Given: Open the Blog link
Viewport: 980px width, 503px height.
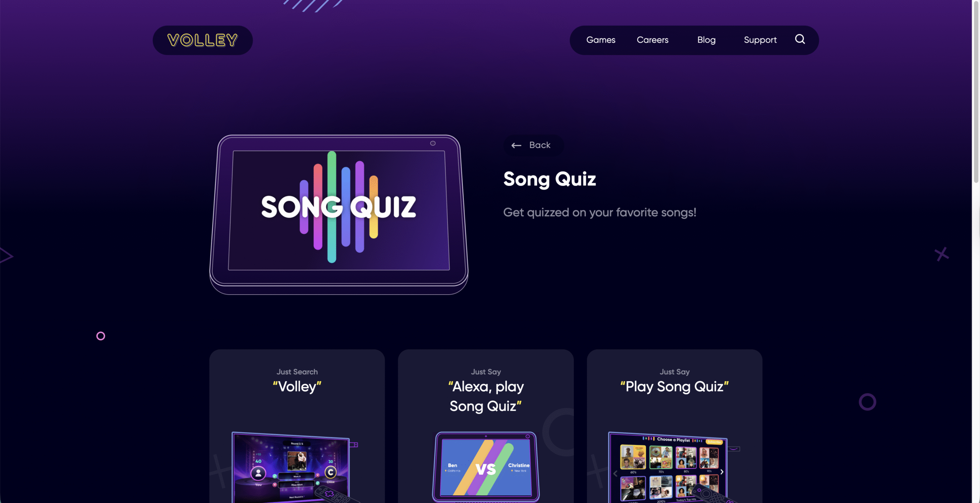Looking at the screenshot, I should [706, 40].
